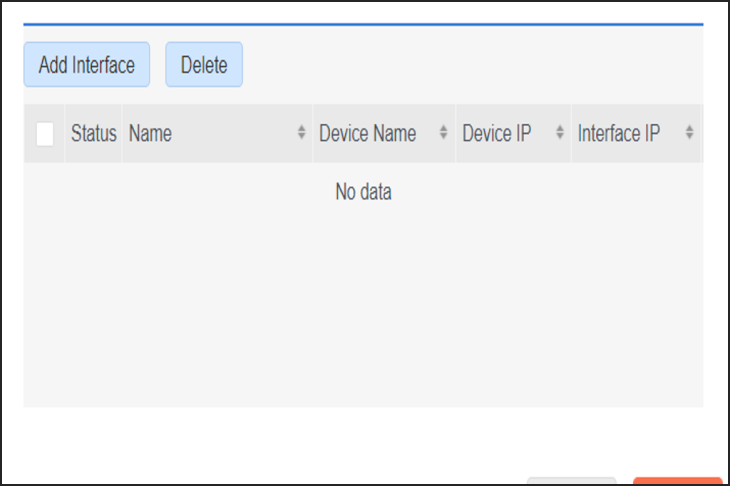Click the gray button at bottom right
Image resolution: width=730 pixels, height=486 pixels.
(571, 481)
